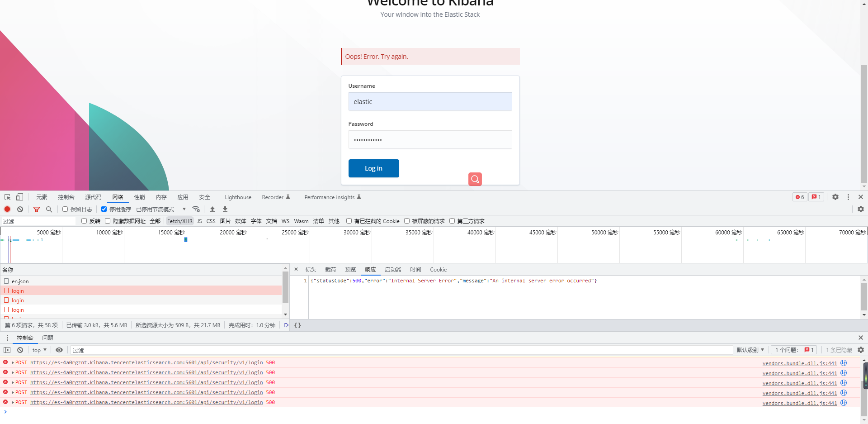Screen dimensions: 868x424
Task: Activate the inspect element picker icon
Action: 7,197
